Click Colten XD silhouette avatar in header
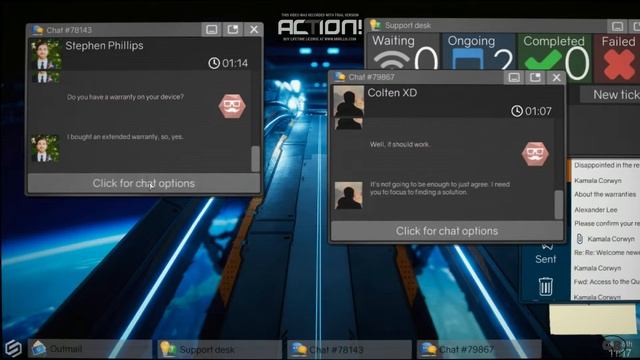Viewport: 640px width, 360px height. click(x=349, y=102)
